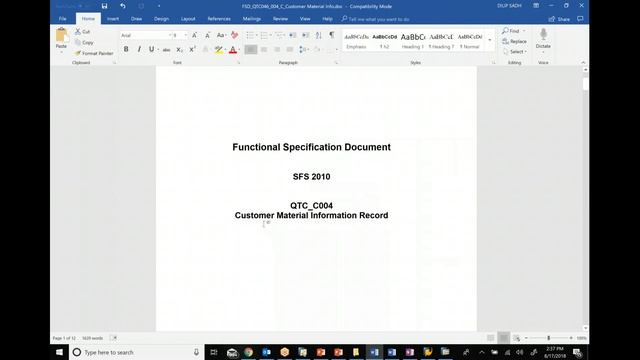This screenshot has width=640, height=360.
Task: Switch to Web Layout view in status bar
Action: point(517,338)
